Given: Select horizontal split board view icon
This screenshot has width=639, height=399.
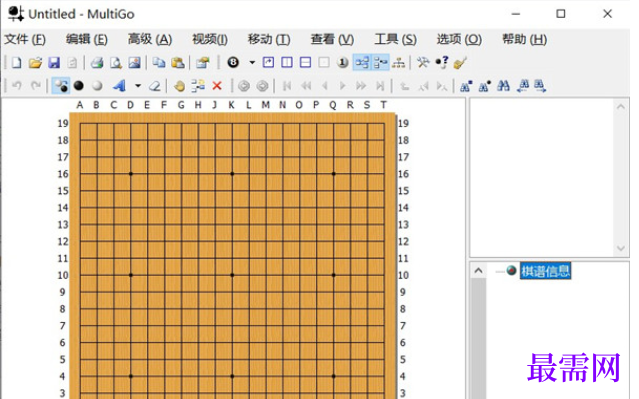Looking at the screenshot, I should coord(305,62).
